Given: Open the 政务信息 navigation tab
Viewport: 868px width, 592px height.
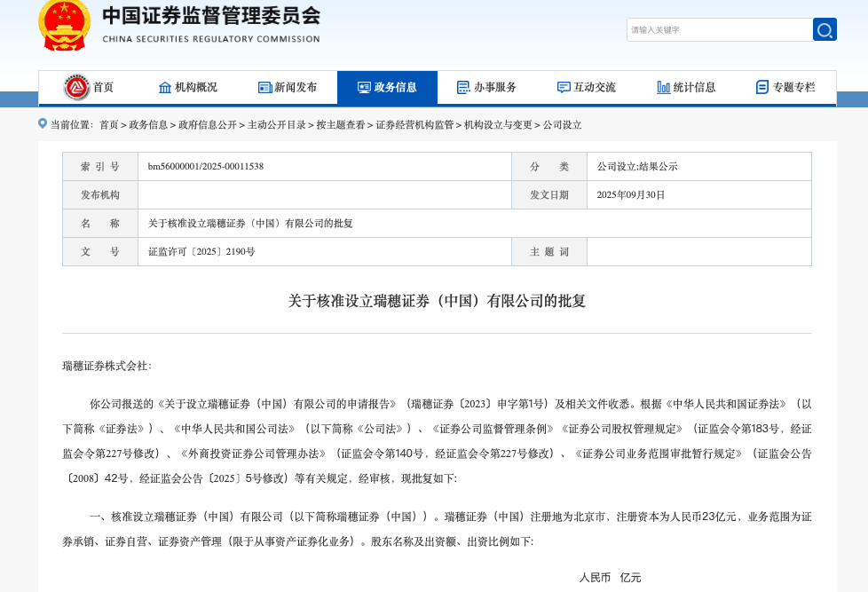Looking at the screenshot, I should tap(387, 87).
